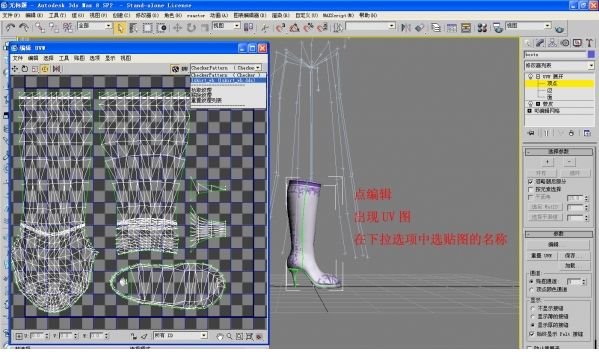
Task: Toggle Window/Crossing selection icon
Action: click(x=162, y=28)
